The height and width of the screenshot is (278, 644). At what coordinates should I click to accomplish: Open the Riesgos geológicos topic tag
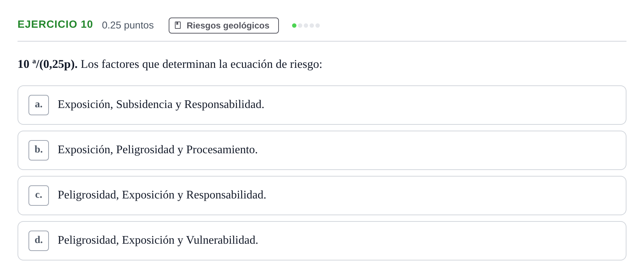[x=223, y=26]
